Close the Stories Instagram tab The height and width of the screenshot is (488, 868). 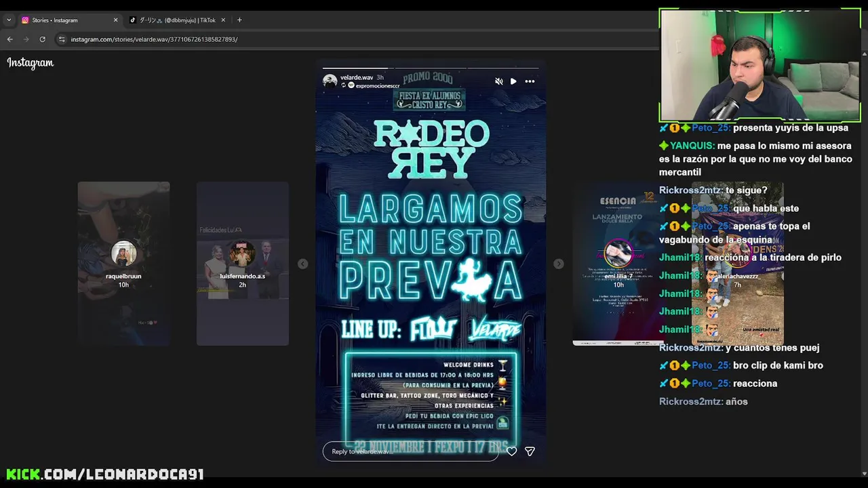click(115, 20)
